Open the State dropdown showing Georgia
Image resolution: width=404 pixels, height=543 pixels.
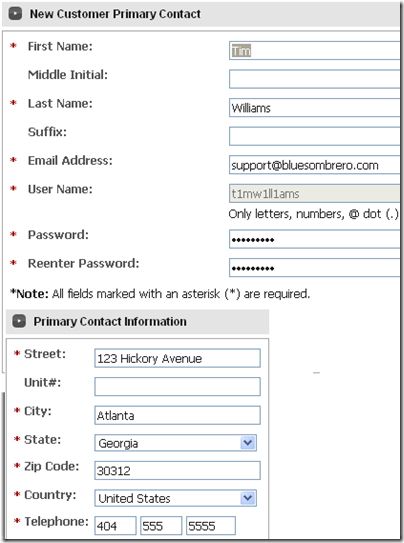pyautogui.click(x=176, y=443)
